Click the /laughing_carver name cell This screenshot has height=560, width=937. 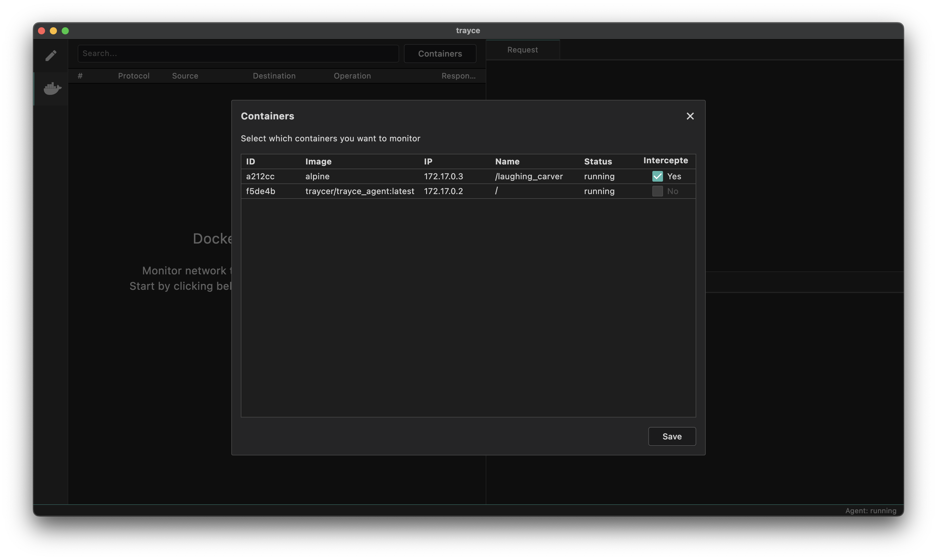tap(528, 176)
